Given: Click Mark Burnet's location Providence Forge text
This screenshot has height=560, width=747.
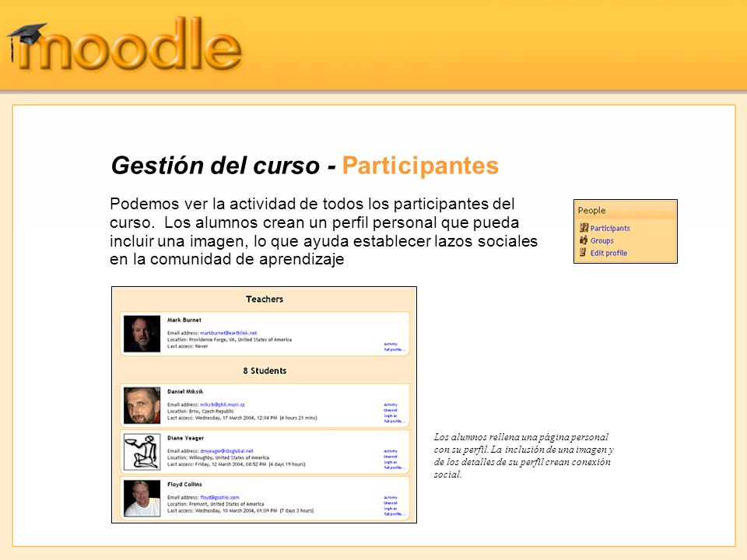Looking at the screenshot, I should [x=229, y=340].
